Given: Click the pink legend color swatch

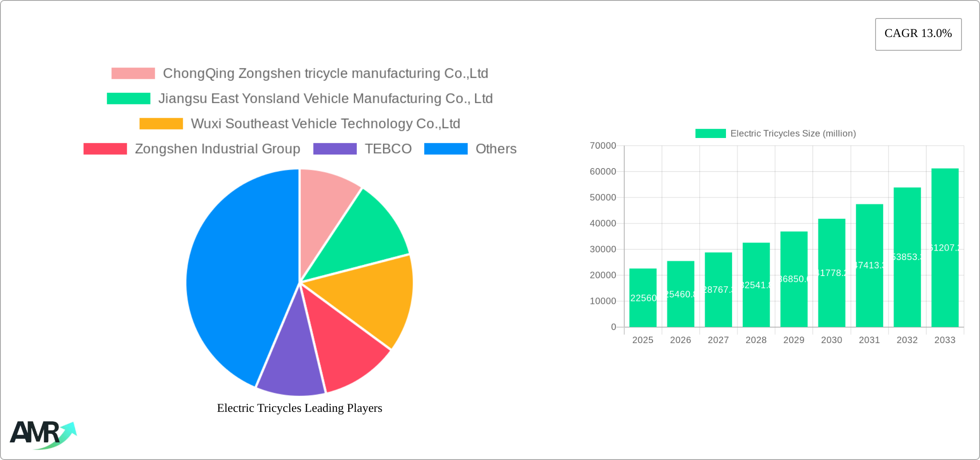Looking at the screenshot, I should [x=134, y=73].
